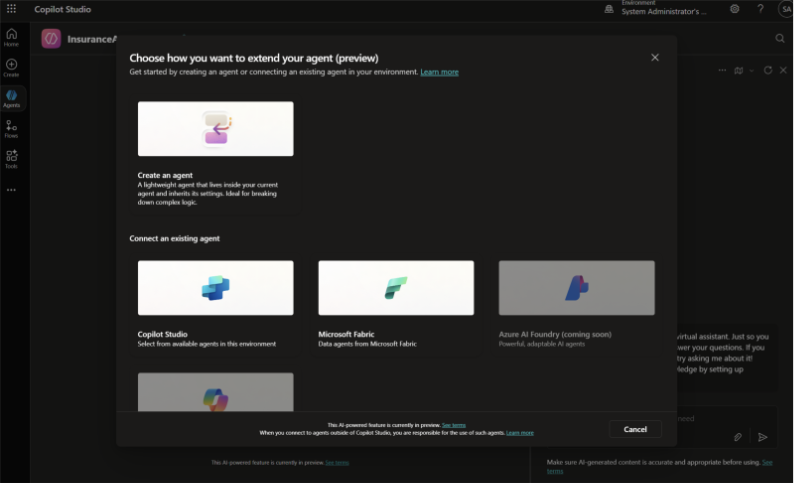Expand the chevron beside map icon

coord(751,71)
